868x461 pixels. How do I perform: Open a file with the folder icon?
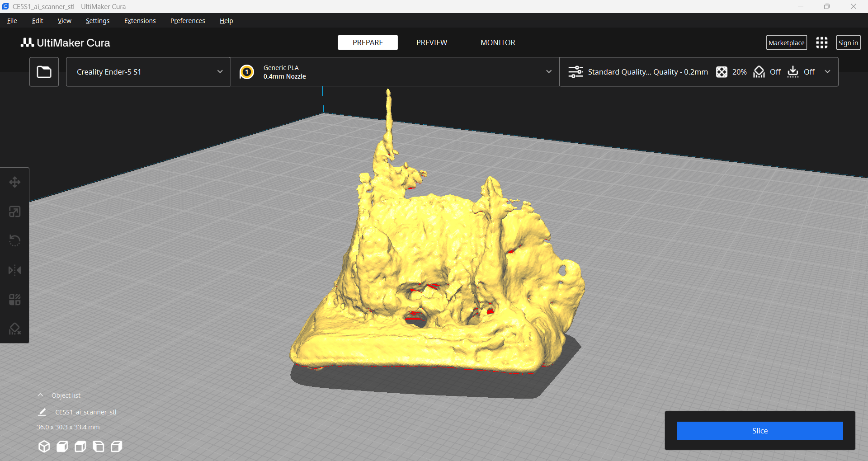coord(44,71)
